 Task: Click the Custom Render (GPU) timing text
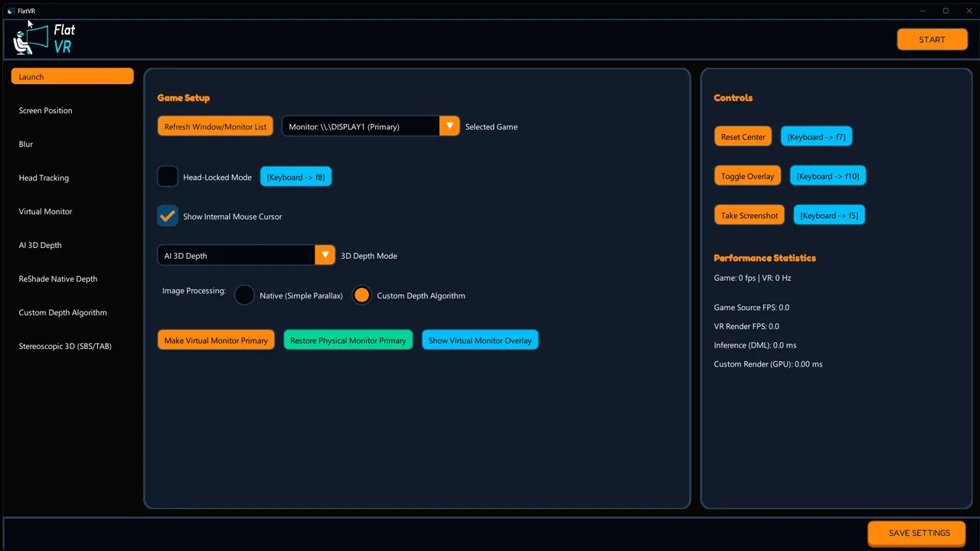coord(769,364)
